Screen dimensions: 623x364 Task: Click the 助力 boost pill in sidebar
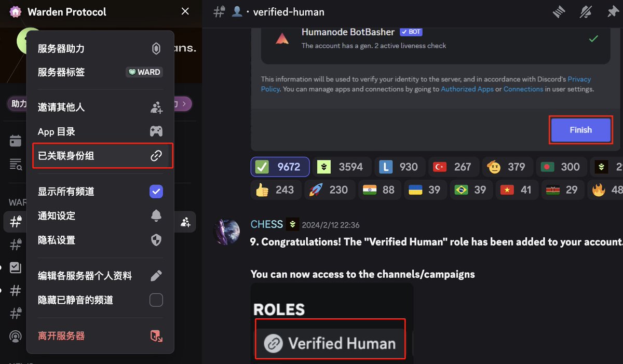(x=19, y=104)
